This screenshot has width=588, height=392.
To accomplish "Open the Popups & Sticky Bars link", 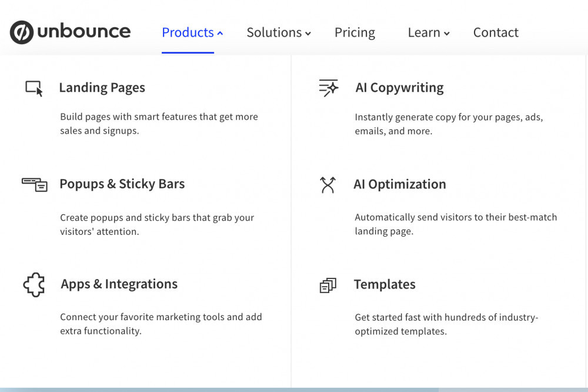I will (x=122, y=184).
